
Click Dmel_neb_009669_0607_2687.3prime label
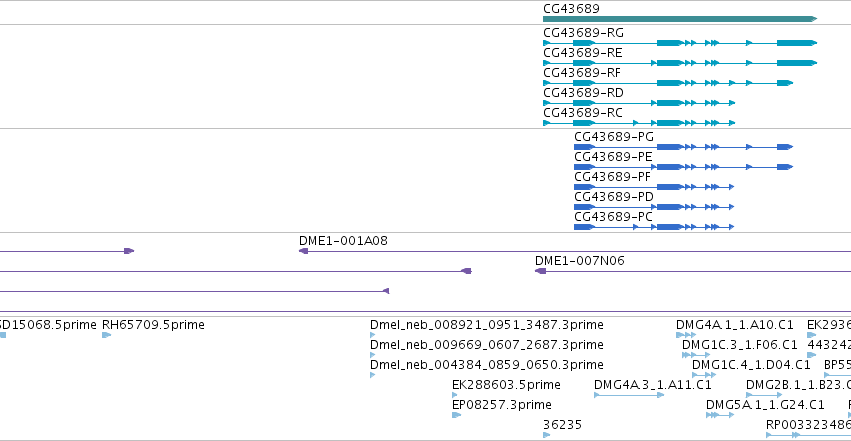tap(486, 346)
